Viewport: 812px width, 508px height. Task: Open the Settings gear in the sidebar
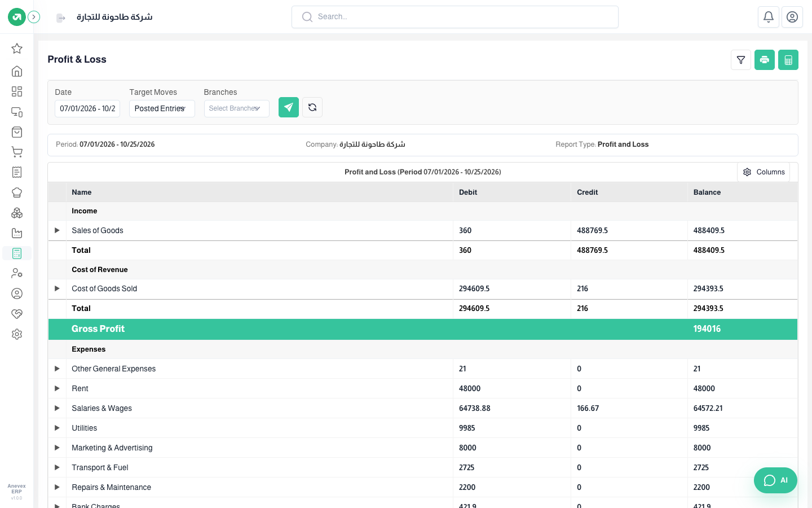(x=17, y=334)
